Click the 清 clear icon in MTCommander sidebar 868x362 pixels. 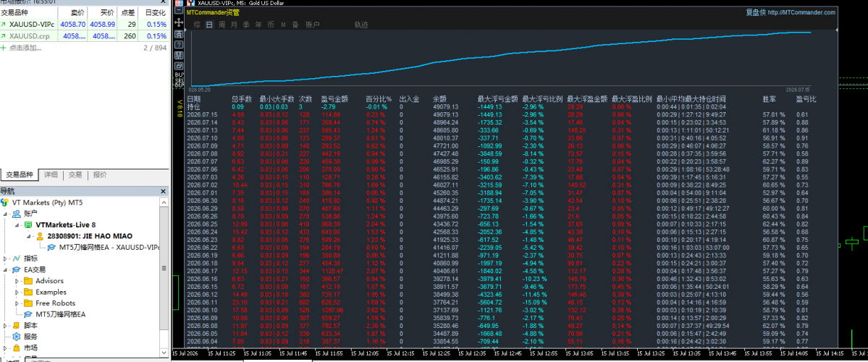point(179,33)
